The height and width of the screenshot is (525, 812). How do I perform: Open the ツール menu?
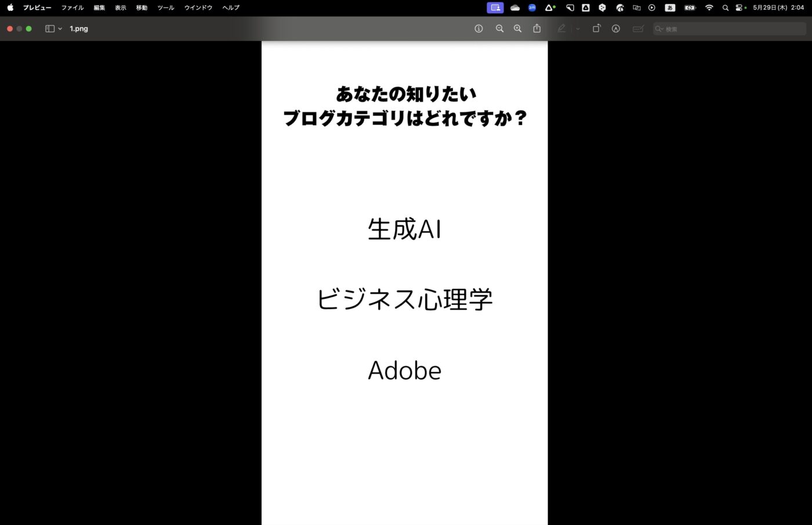166,8
